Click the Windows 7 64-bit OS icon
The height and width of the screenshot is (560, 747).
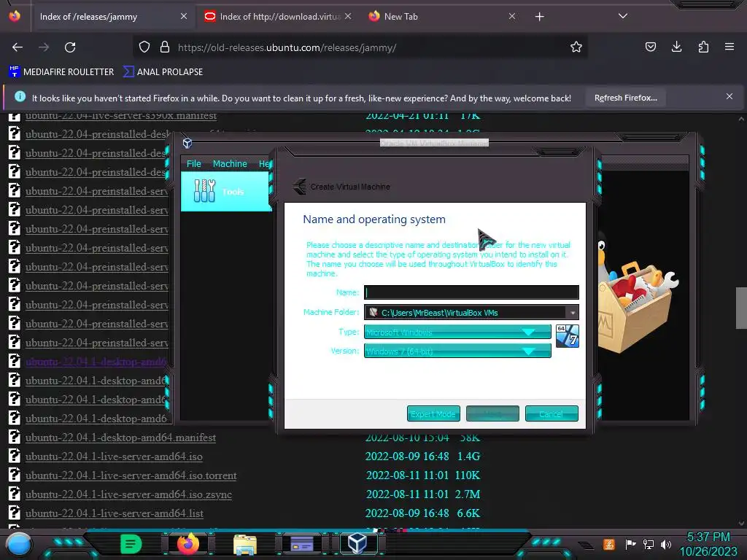[x=567, y=336]
